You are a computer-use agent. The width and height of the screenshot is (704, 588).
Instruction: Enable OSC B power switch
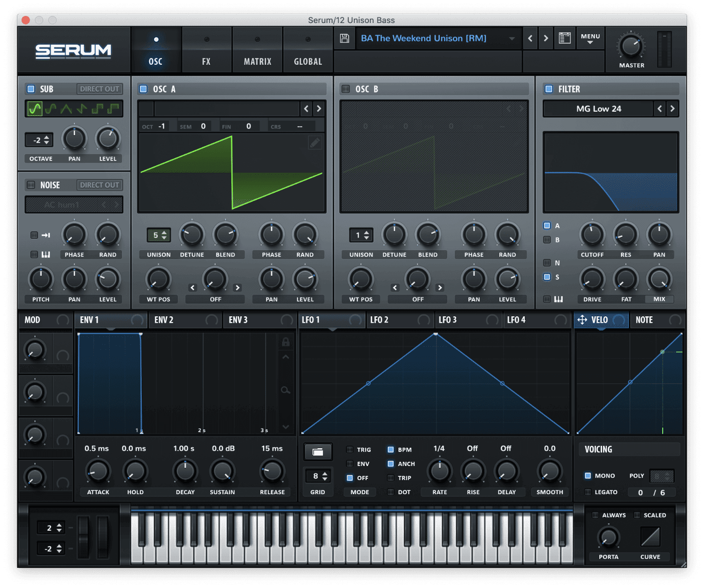[346, 89]
